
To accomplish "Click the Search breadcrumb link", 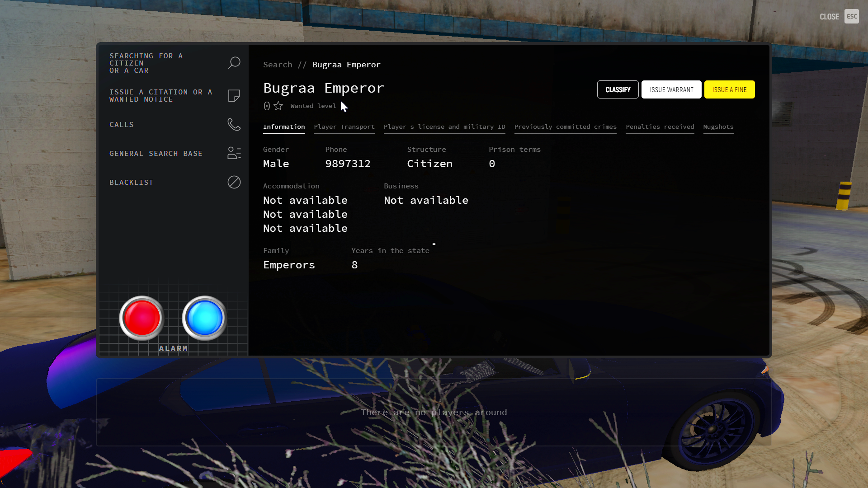I will [x=278, y=65].
